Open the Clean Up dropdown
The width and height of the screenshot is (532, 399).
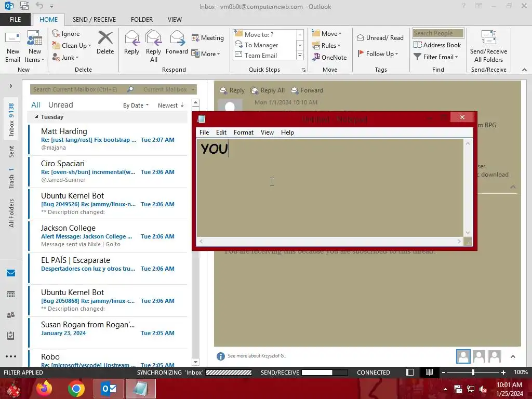coord(72,46)
